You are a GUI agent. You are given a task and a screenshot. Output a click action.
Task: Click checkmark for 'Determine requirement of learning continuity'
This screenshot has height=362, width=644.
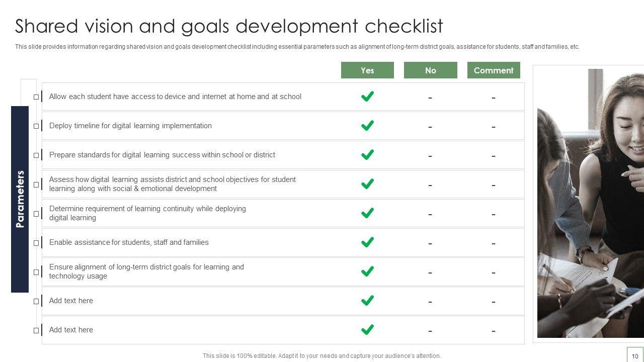367,213
